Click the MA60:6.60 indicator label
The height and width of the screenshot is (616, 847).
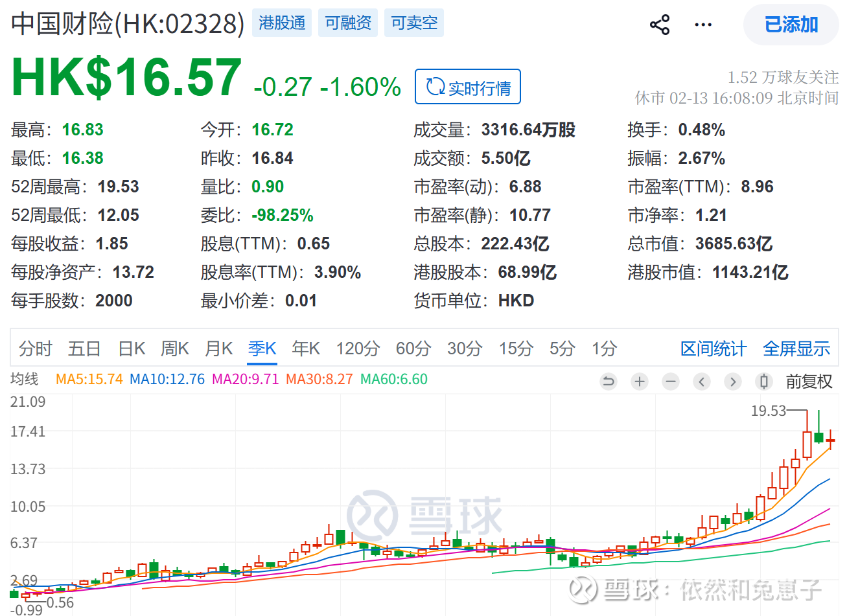[394, 379]
